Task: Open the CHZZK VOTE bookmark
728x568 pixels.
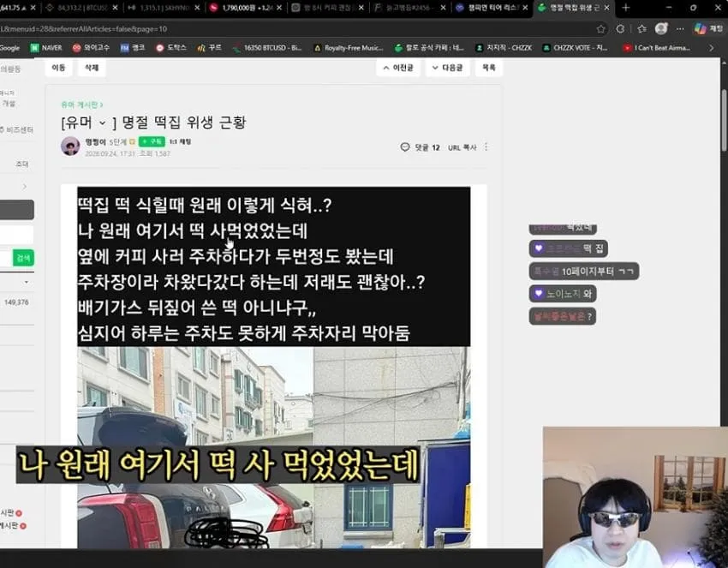Action: pyautogui.click(x=576, y=48)
